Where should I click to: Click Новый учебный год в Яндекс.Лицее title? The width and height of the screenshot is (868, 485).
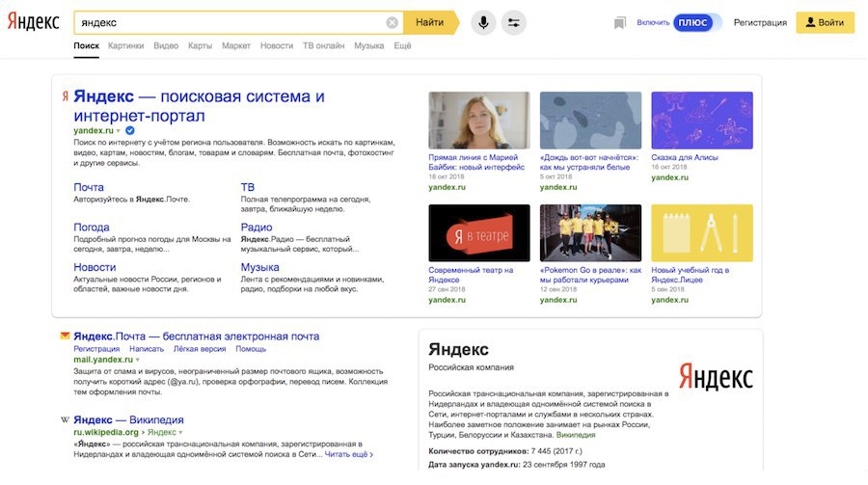[x=691, y=275]
